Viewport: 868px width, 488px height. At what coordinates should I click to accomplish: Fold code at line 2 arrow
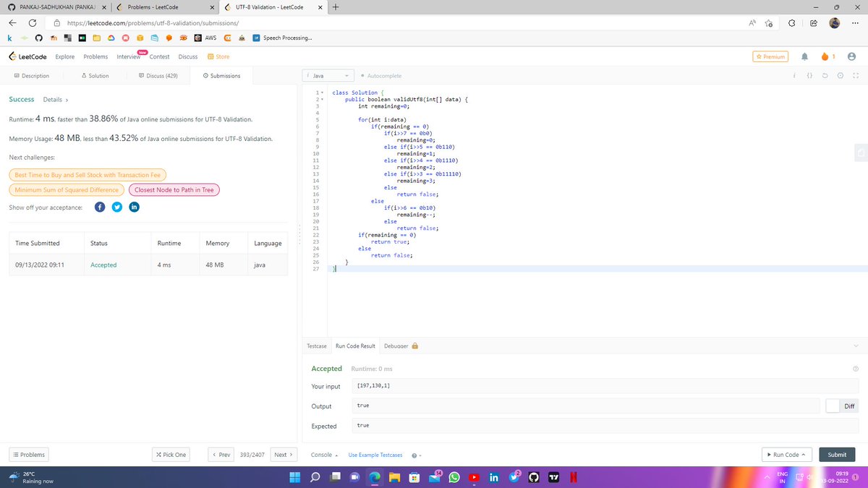click(322, 99)
